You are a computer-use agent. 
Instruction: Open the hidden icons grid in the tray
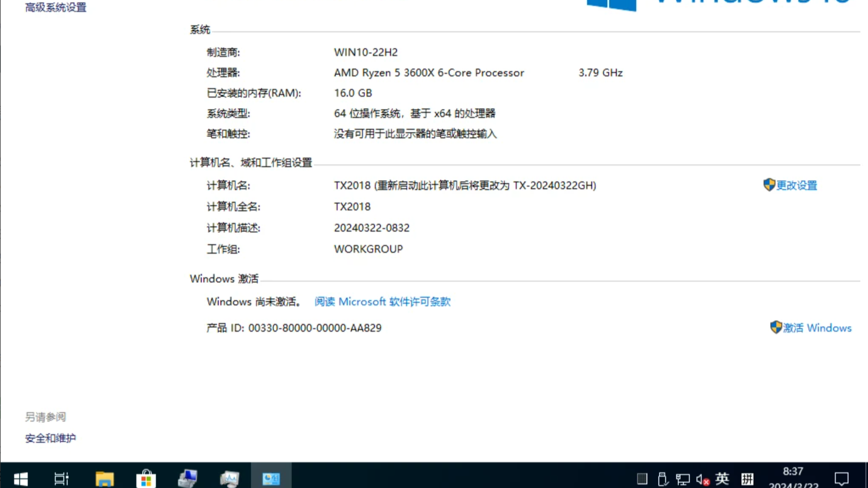643,478
